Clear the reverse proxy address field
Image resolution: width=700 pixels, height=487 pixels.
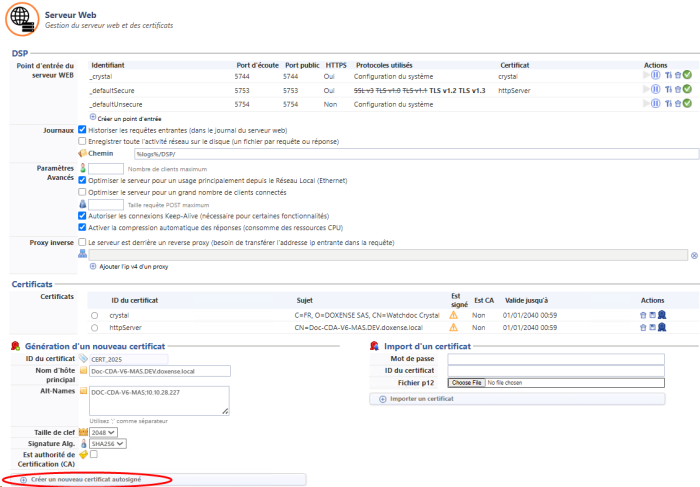694,256
